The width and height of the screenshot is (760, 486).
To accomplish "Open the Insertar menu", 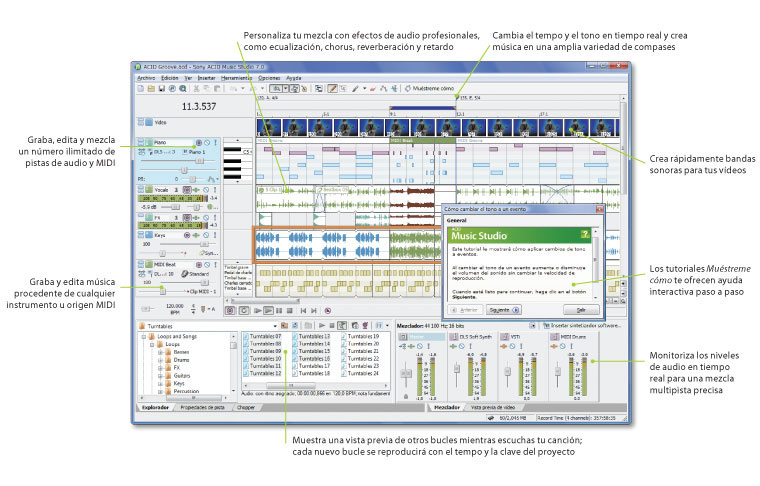I will pos(206,78).
